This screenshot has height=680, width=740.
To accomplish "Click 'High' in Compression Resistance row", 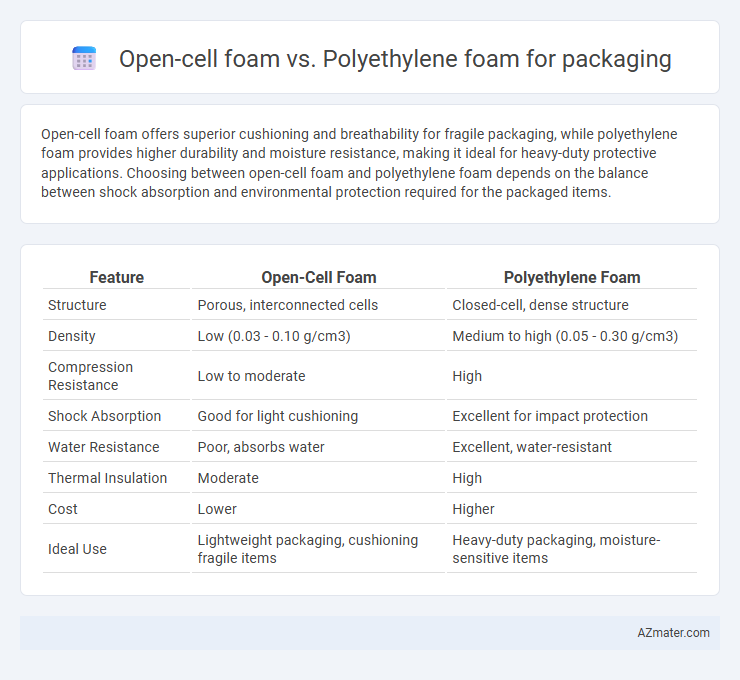I will (x=467, y=376).
